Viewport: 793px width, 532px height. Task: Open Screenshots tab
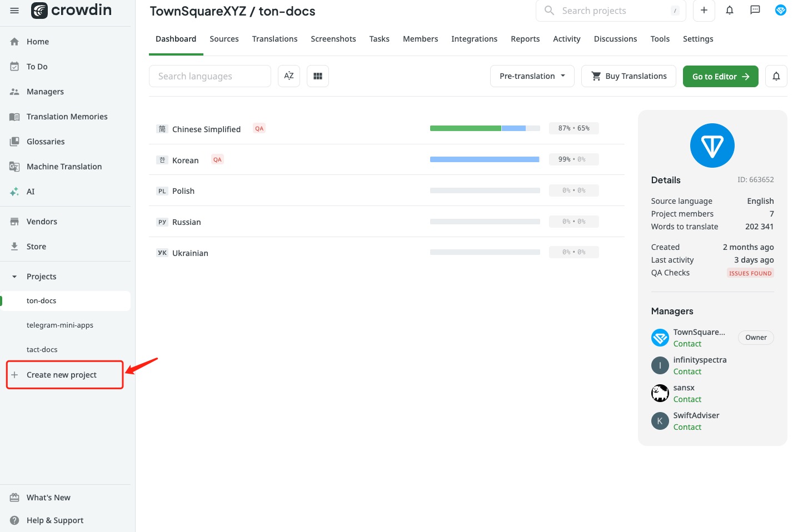pos(333,39)
